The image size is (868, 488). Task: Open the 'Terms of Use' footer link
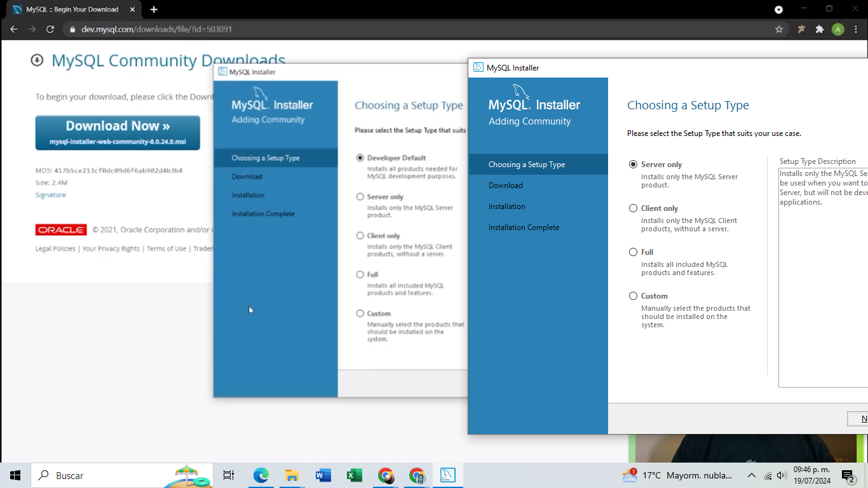[166, 248]
